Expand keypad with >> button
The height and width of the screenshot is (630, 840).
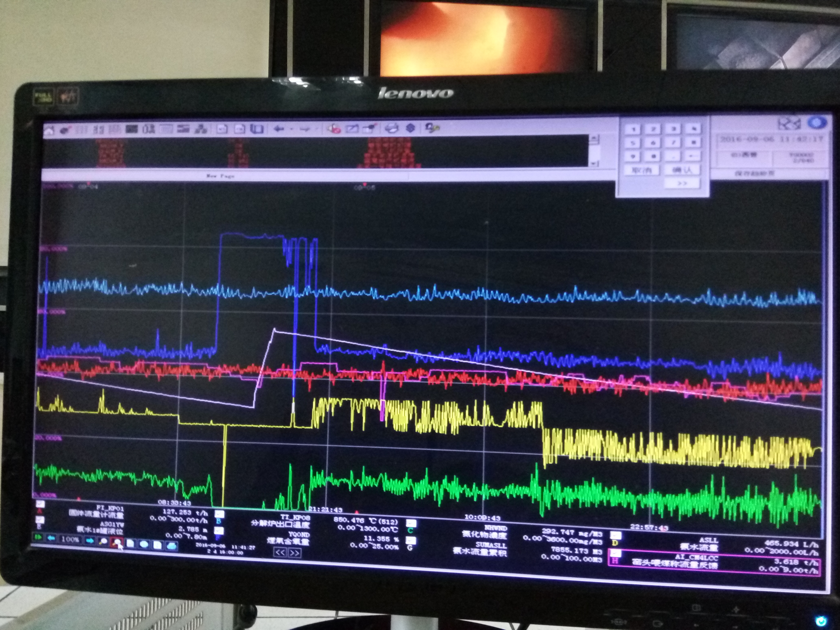coord(682,183)
